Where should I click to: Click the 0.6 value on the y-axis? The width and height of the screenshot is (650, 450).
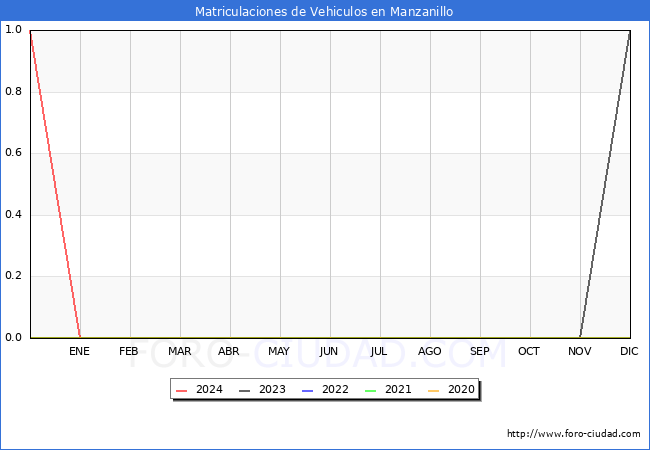(x=13, y=152)
